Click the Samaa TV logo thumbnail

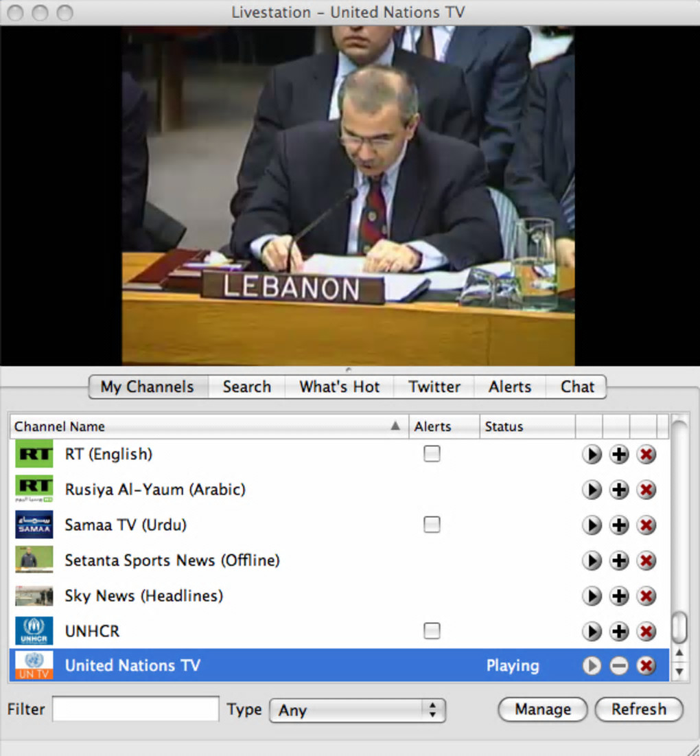(x=34, y=525)
